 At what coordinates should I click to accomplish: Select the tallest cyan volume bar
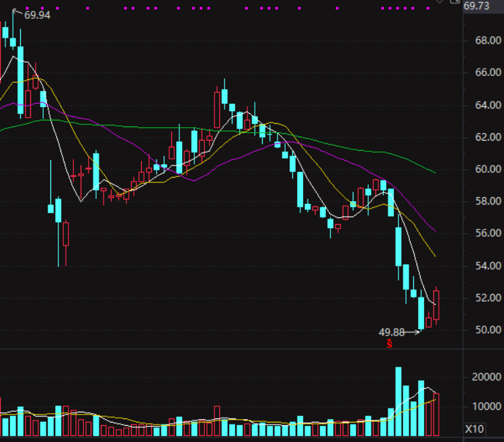coord(398,402)
